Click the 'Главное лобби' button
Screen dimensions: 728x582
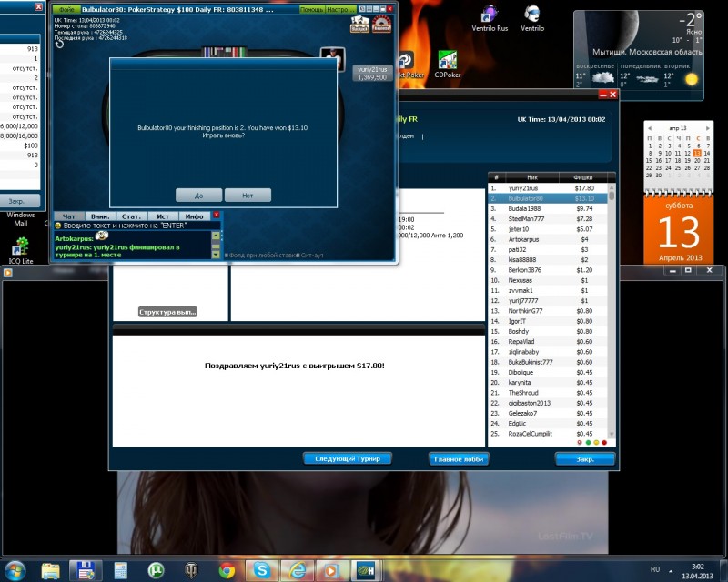tap(458, 458)
